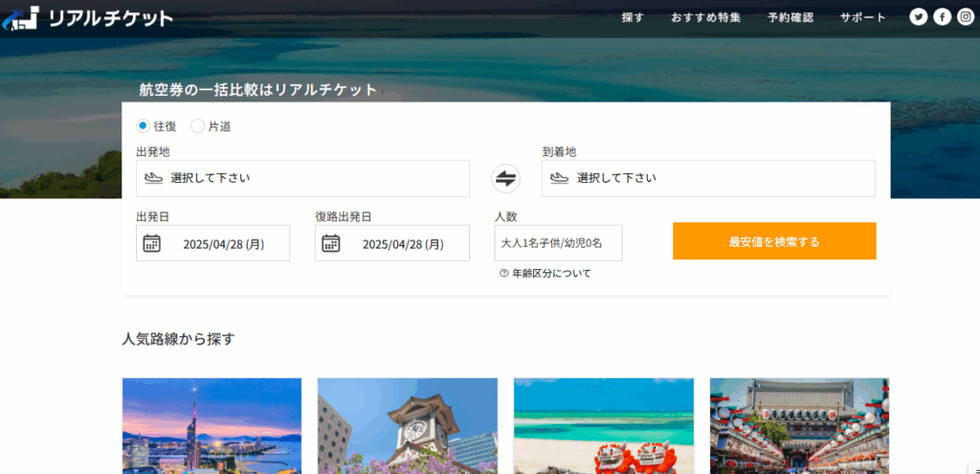Viewport: 980px width, 474px height.
Task: Click the リアルチケット logo
Action: pos(87,19)
